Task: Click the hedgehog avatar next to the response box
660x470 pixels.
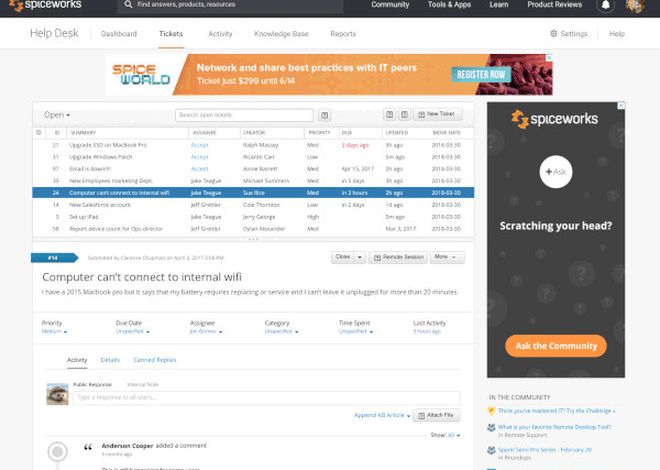Action: [58, 394]
